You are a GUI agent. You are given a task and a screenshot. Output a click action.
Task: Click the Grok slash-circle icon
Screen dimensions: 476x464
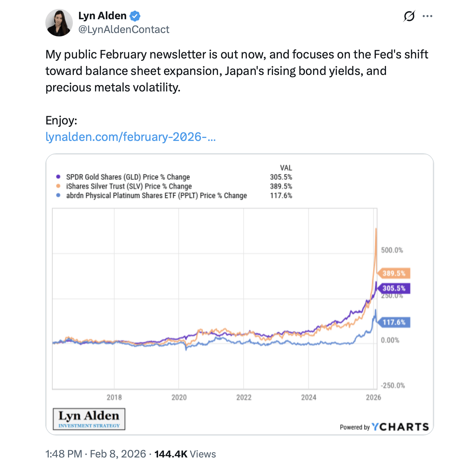tap(409, 16)
